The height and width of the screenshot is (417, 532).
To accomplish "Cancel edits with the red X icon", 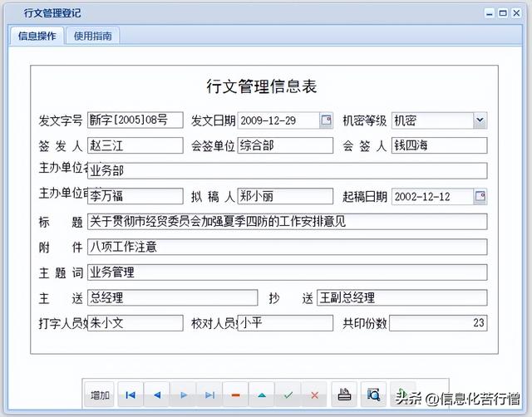I will tap(314, 395).
